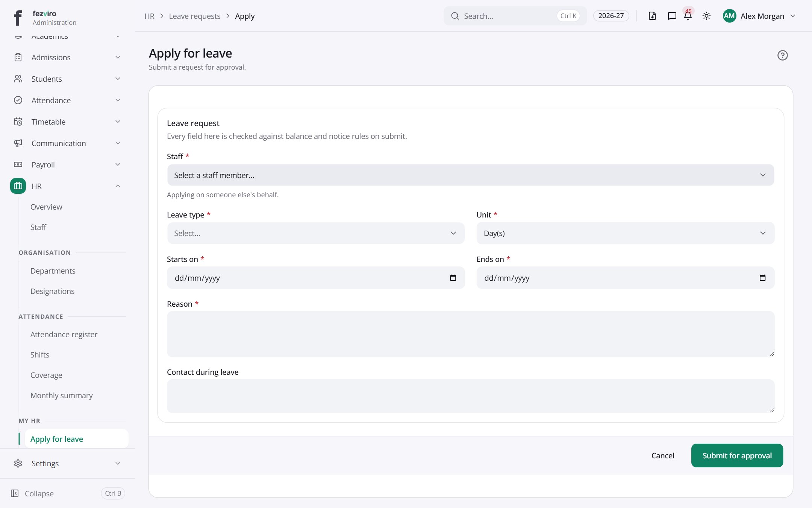Screen dimensions: 812x508
Task: Click the fezviro logo icon
Action: (x=18, y=17)
